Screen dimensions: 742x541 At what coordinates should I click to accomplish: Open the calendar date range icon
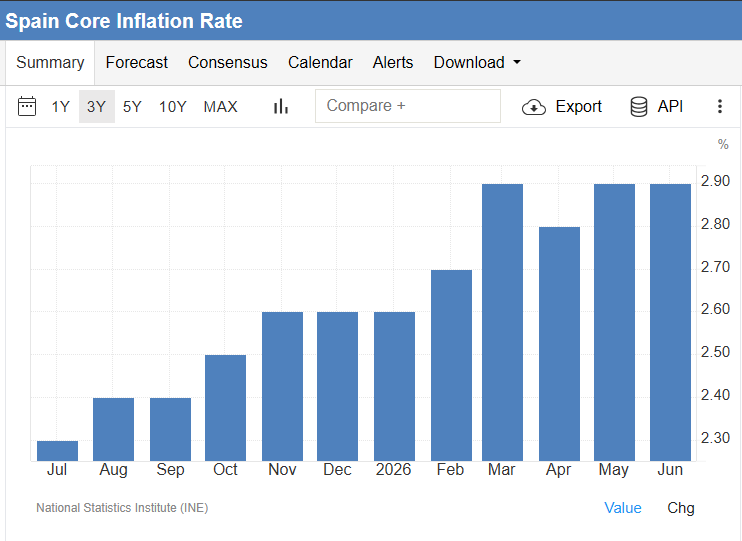[x=27, y=106]
